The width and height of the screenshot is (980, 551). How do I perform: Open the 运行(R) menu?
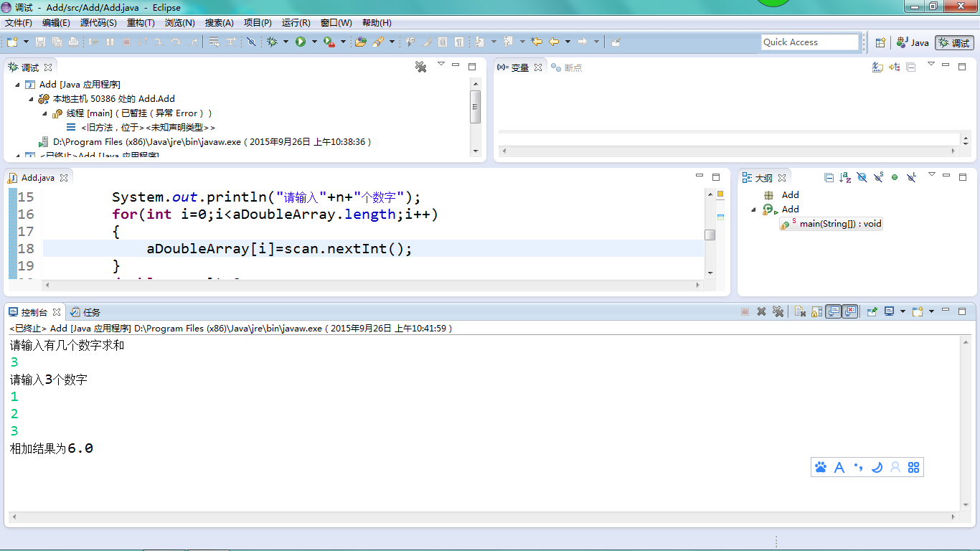click(x=296, y=23)
